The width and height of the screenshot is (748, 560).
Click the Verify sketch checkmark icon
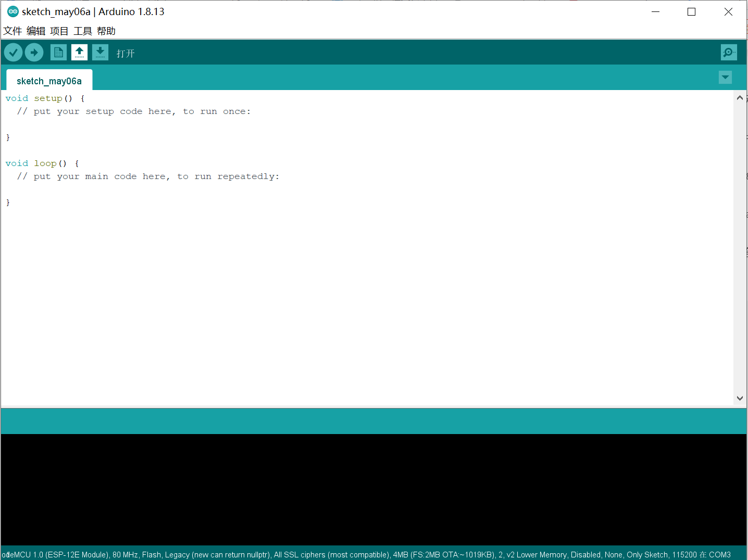pos(13,52)
